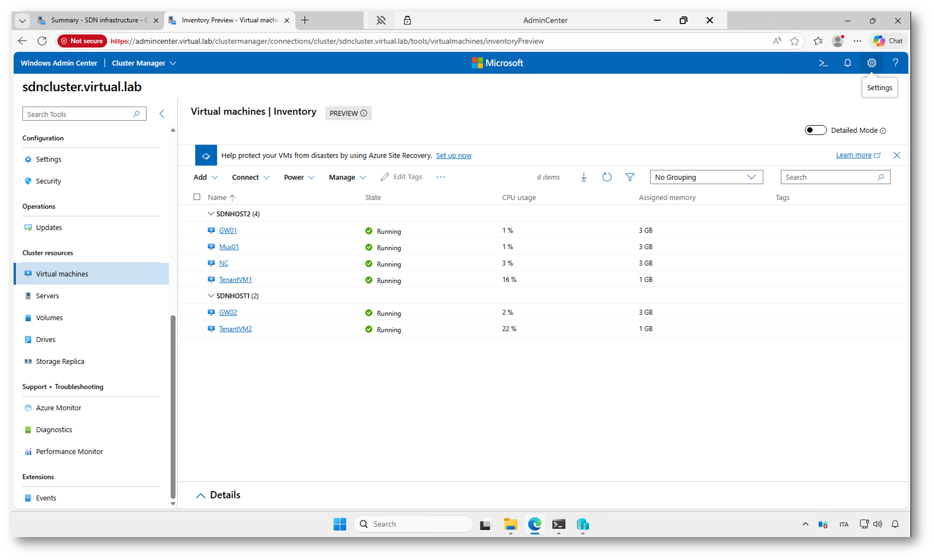This screenshot has height=560, width=934.
Task: Check the select all VMs checkbox
Action: click(x=197, y=197)
